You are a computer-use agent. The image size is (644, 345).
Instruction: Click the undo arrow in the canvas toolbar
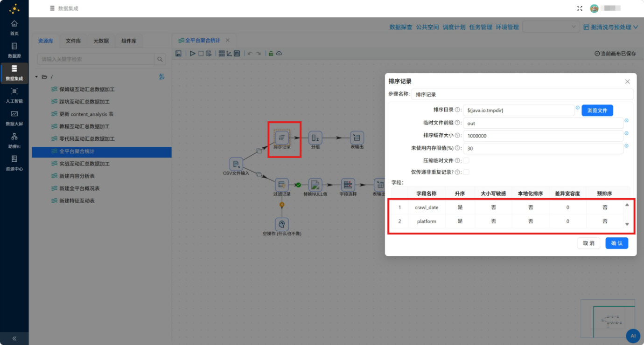pos(250,54)
